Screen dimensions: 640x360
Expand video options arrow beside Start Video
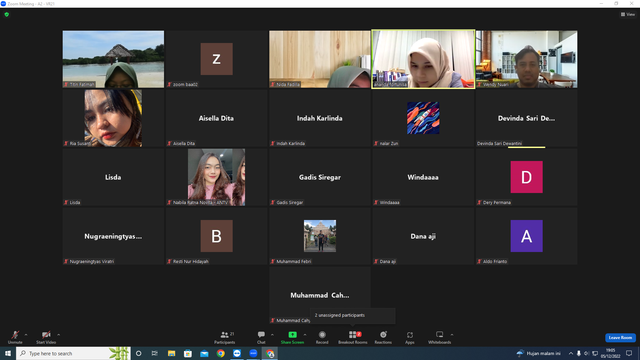tap(59, 335)
